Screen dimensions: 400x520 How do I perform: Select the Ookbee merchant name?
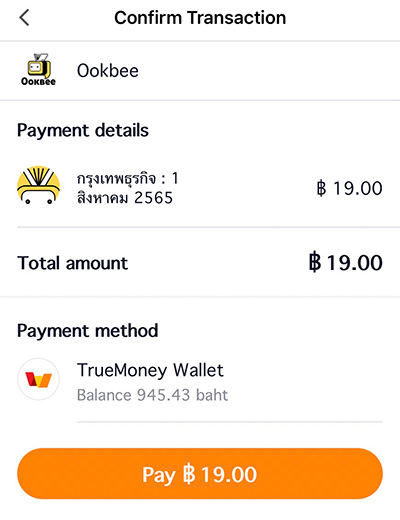tap(108, 71)
